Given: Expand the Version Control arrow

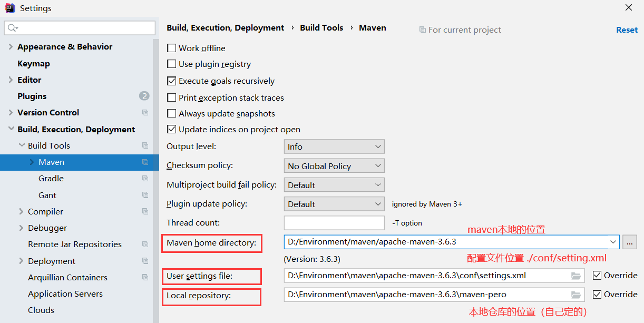Looking at the screenshot, I should 11,113.
